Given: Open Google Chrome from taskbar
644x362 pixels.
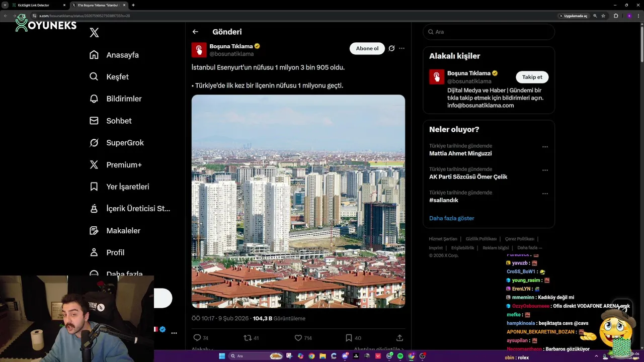Looking at the screenshot, I should point(311,356).
